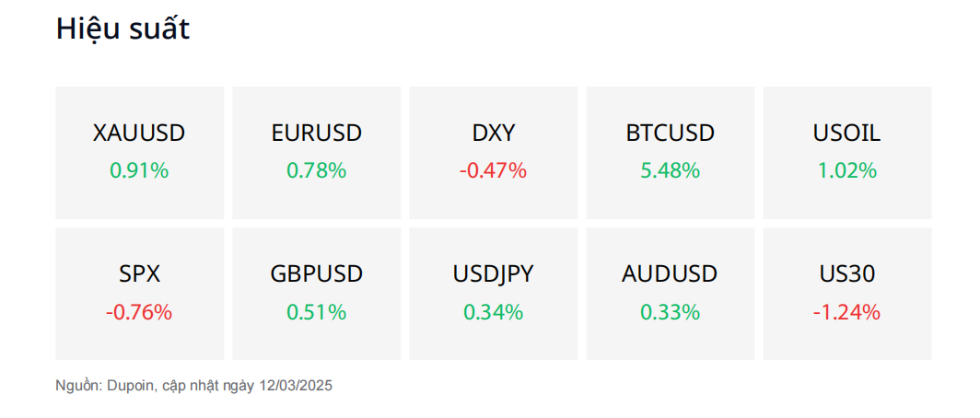Click the Hiệu suất heading

point(123,29)
